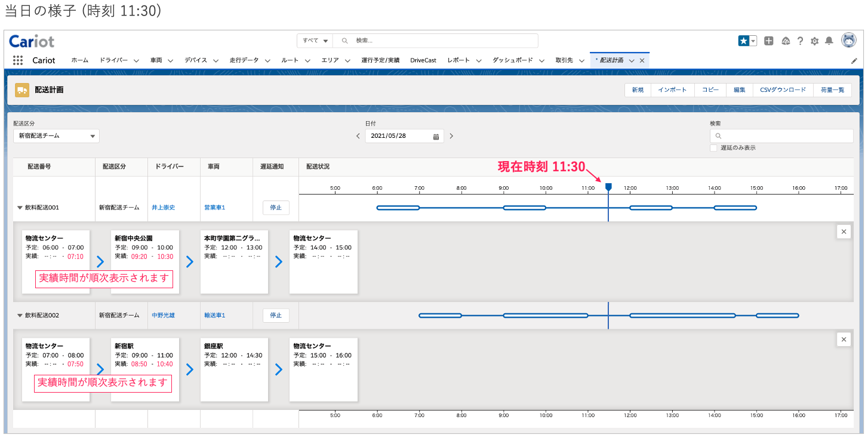Select the 銀座駅 stop card
Viewport: 868px width, 438px height.
coord(234,369)
